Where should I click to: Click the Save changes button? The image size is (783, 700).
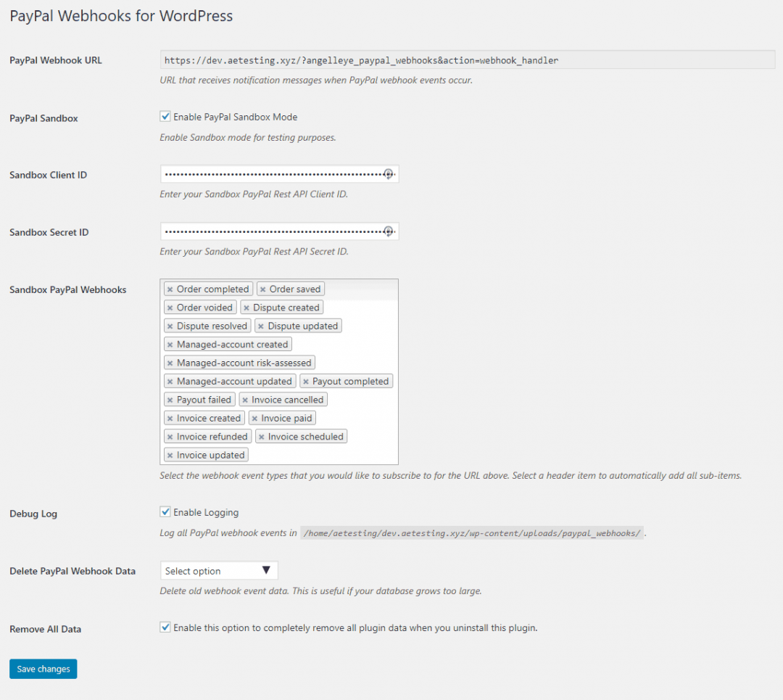point(43,668)
